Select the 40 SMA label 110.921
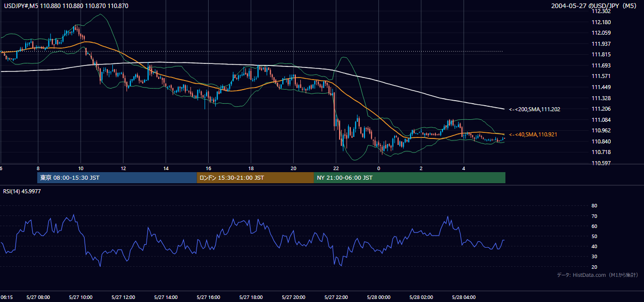 click(533, 135)
